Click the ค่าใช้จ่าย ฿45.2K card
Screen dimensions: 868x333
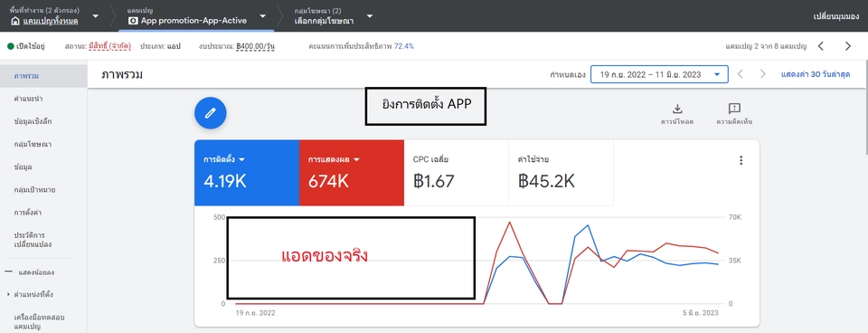(561, 172)
